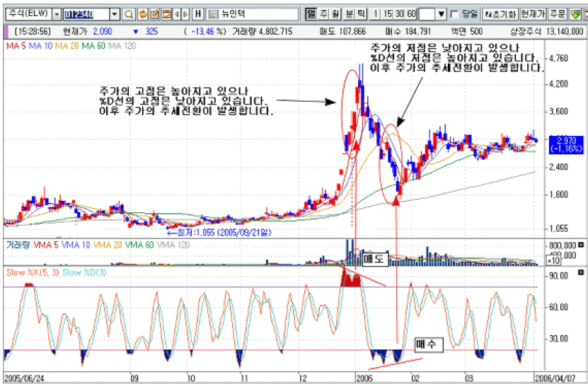Click the round orange icon after the magnifier
588x384 pixels.
[142, 14]
